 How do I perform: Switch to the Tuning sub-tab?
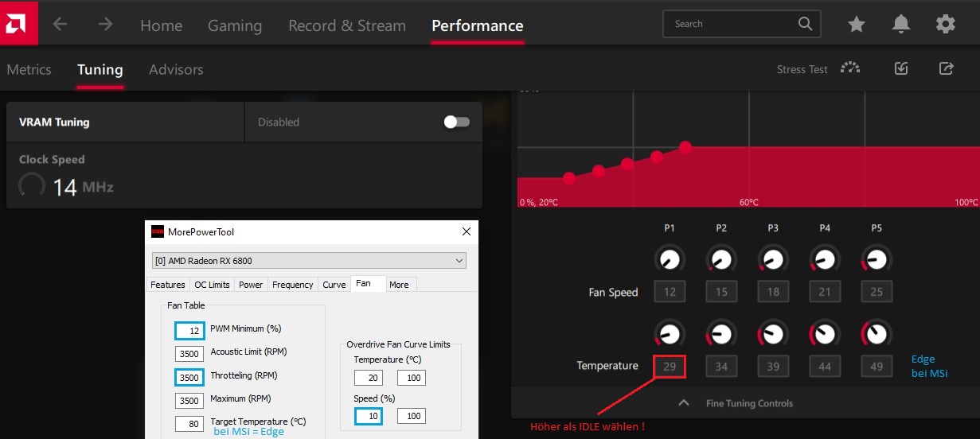tap(100, 69)
